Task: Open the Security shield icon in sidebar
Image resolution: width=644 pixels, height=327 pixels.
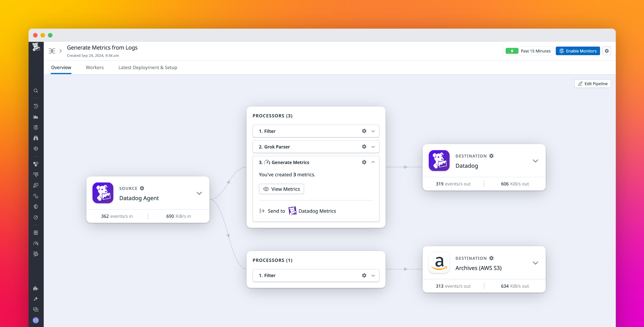Action: (36, 206)
